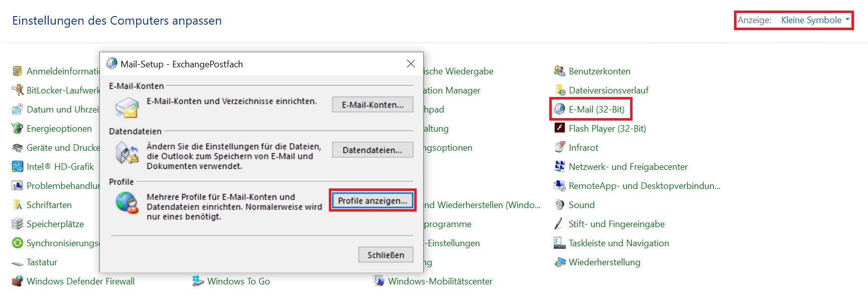
Task: Click the Intel HD-Grafik icon
Action: point(18,166)
